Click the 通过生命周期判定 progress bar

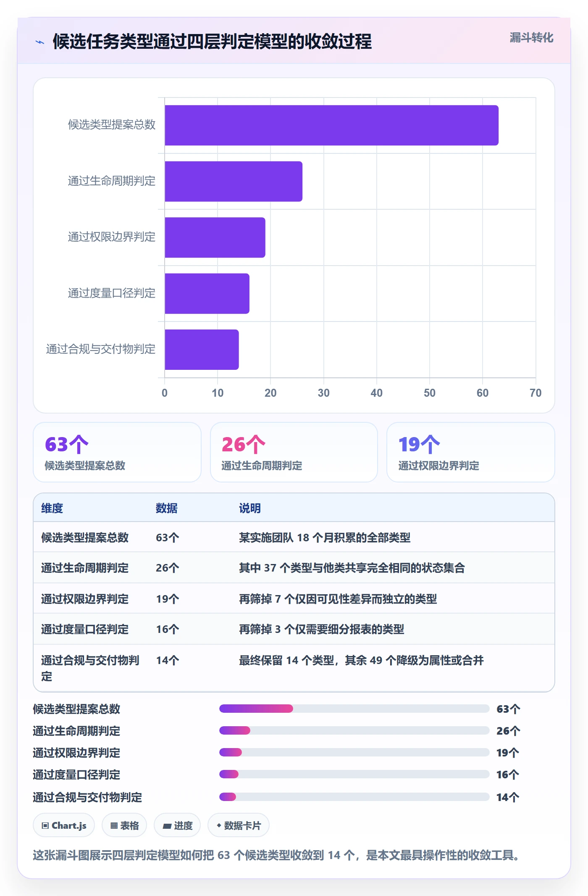click(x=354, y=731)
